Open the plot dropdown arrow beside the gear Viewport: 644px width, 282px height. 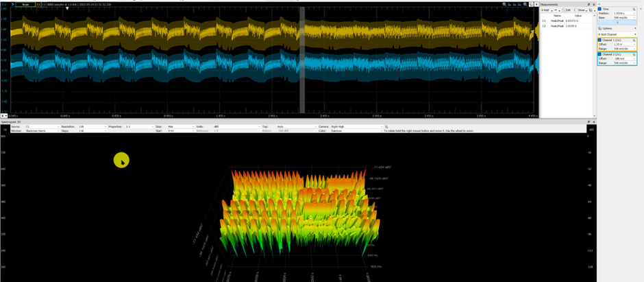click(535, 4)
